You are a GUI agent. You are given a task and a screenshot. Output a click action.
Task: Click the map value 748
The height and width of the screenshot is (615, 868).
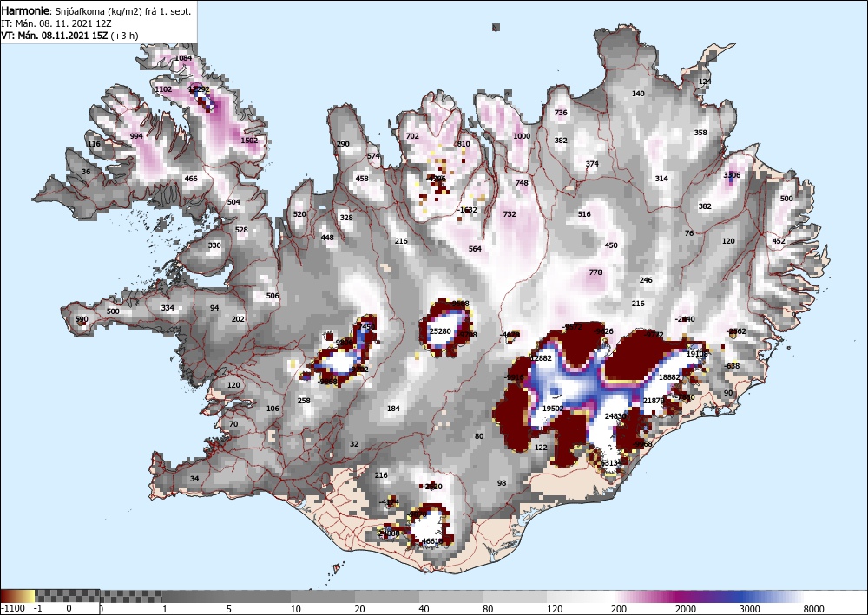pyautogui.click(x=522, y=183)
